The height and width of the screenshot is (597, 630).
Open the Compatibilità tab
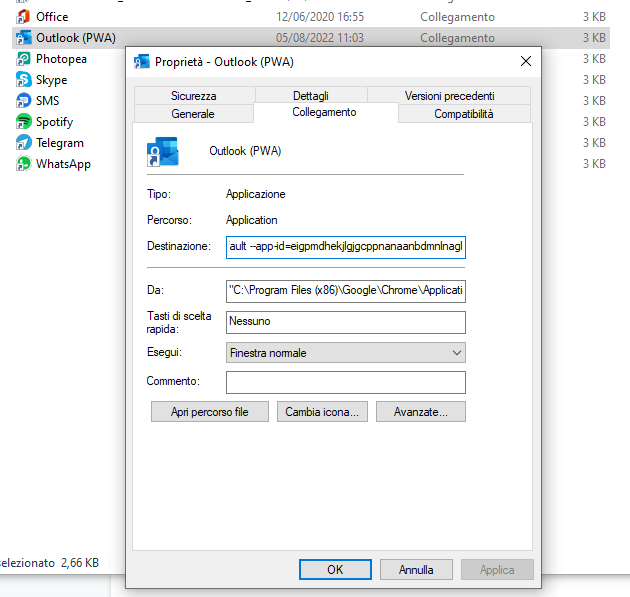[464, 114]
